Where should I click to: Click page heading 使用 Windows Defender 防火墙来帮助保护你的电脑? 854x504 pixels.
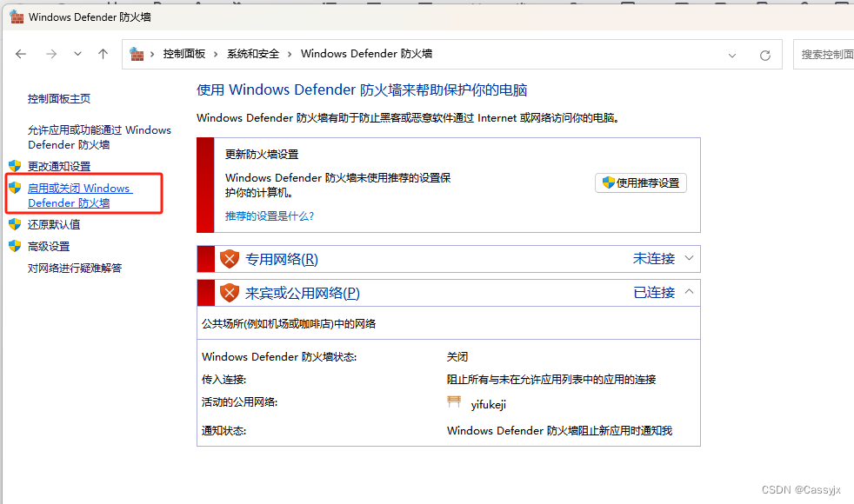(x=362, y=90)
